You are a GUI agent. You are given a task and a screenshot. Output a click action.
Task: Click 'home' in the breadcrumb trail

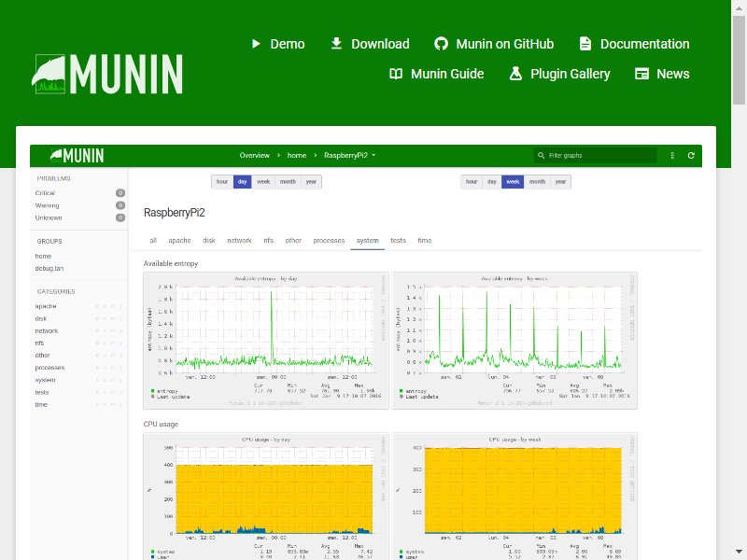coord(297,155)
